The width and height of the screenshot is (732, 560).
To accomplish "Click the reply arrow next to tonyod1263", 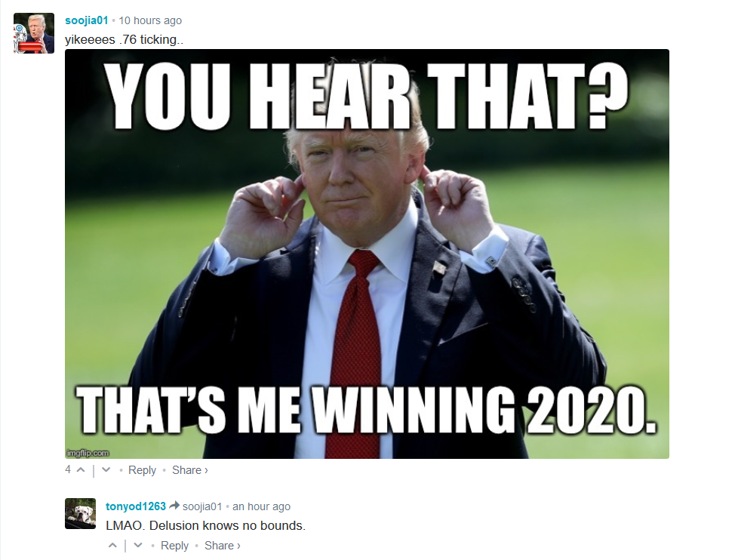I will pos(174,506).
